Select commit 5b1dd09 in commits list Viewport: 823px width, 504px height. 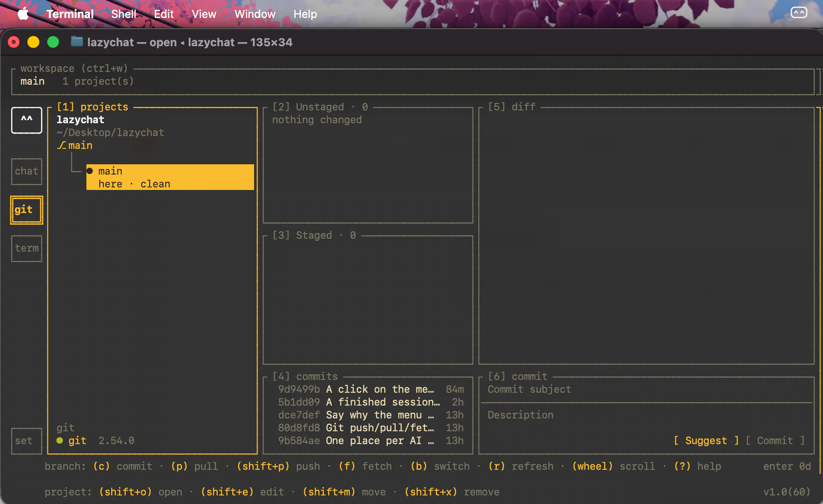(370, 402)
